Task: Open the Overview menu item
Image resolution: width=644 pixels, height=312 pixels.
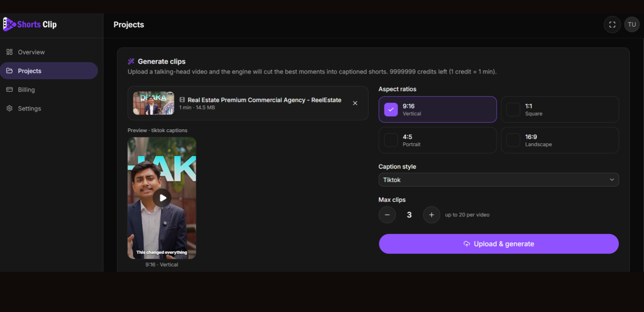Action: [x=49, y=52]
